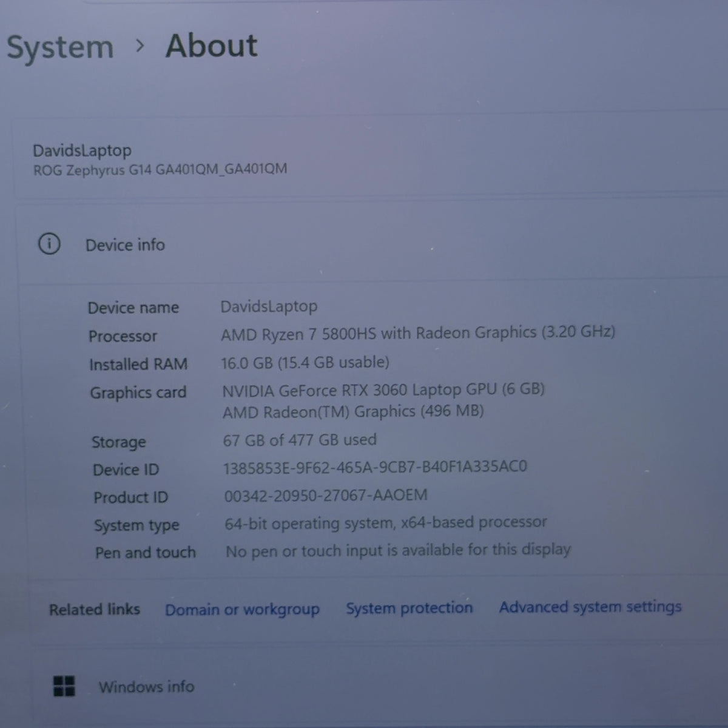This screenshot has height=728, width=728.
Task: Click the 'Graphics card' label
Action: coord(138,393)
